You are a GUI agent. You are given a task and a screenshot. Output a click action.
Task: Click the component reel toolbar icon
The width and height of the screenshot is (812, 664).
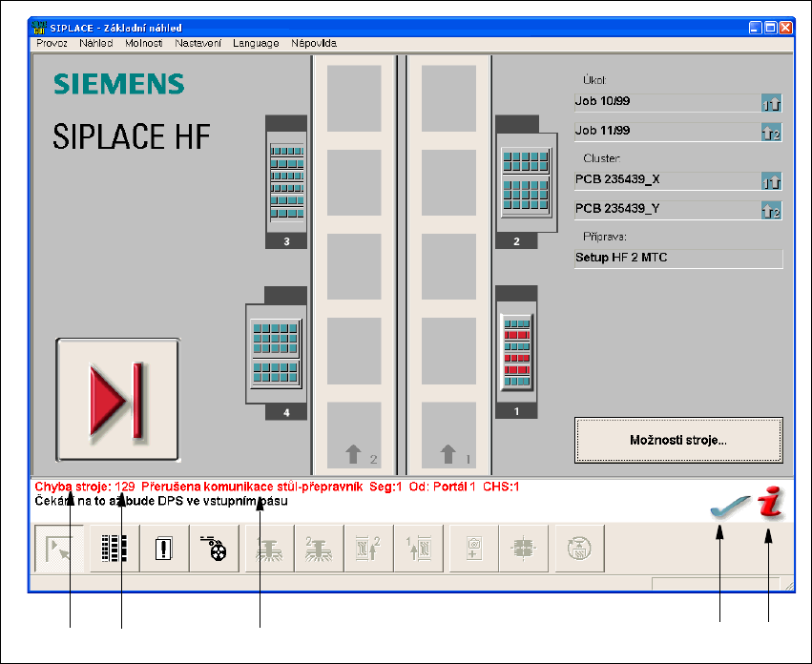tap(214, 548)
